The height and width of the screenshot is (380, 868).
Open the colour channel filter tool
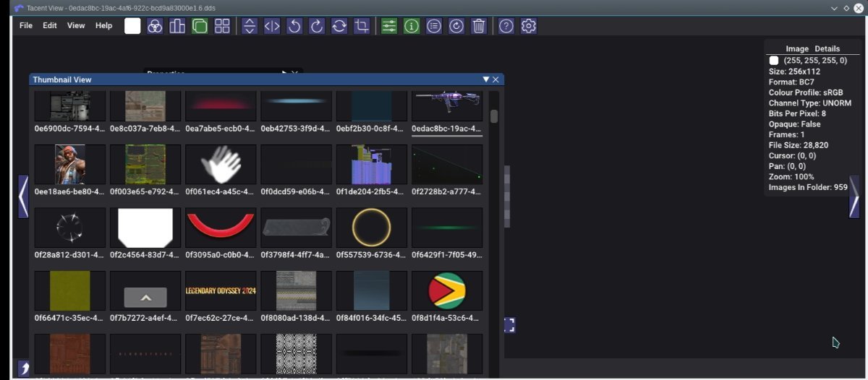pyautogui.click(x=155, y=26)
